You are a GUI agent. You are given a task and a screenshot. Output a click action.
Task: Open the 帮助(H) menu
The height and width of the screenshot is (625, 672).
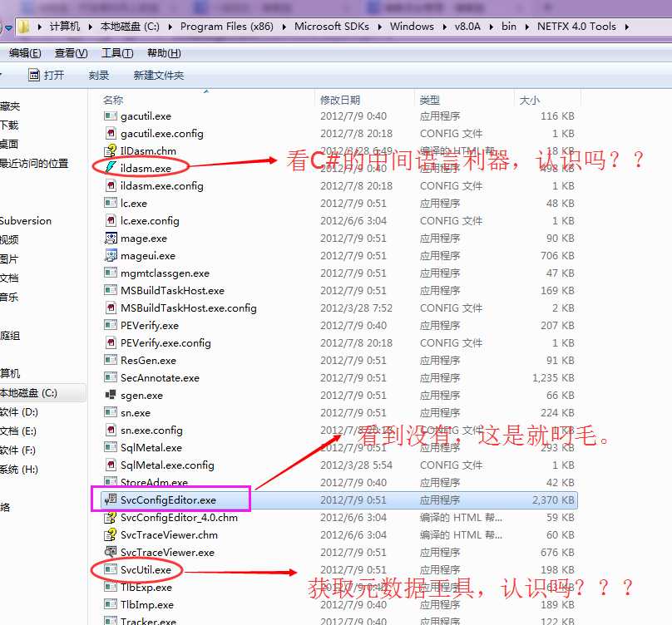click(164, 53)
